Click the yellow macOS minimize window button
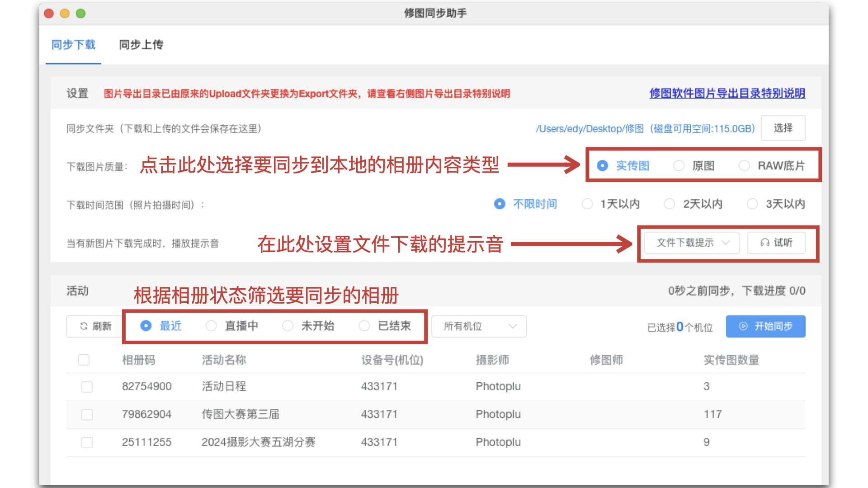868x488 pixels. click(x=65, y=14)
